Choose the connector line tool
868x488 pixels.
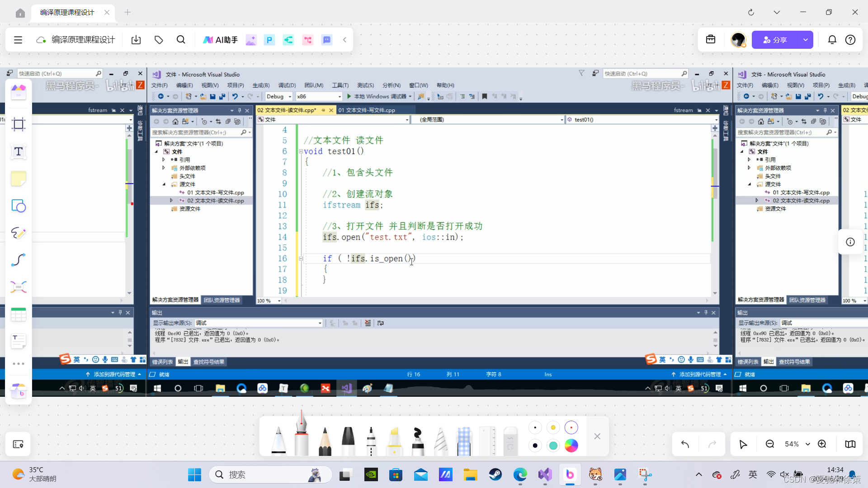coord(19,260)
